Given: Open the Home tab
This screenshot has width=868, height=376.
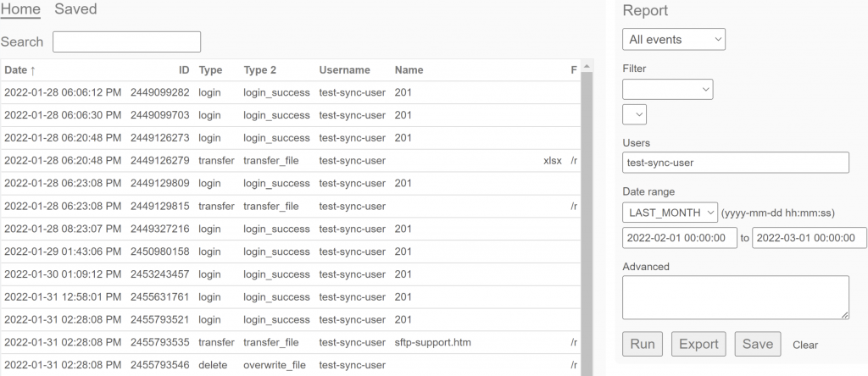Looking at the screenshot, I should (x=20, y=9).
